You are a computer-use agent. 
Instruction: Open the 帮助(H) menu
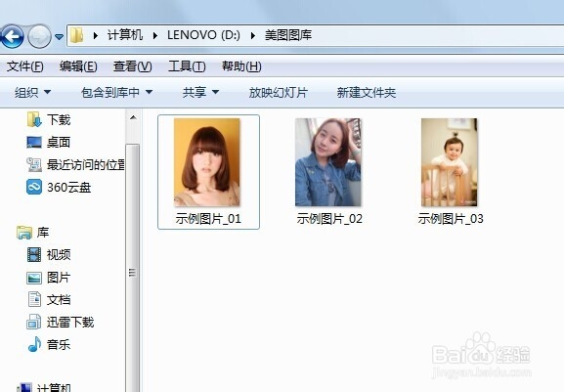coord(241,66)
